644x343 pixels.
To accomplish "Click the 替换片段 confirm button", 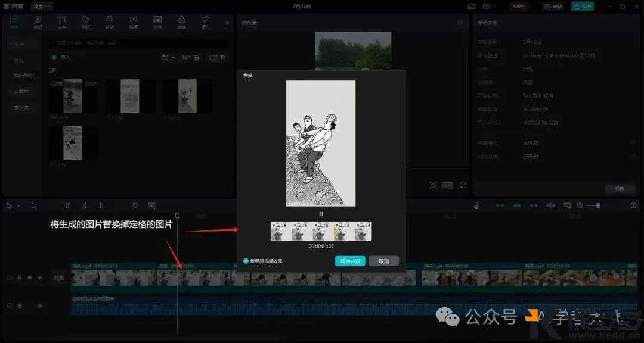I will pyautogui.click(x=350, y=261).
